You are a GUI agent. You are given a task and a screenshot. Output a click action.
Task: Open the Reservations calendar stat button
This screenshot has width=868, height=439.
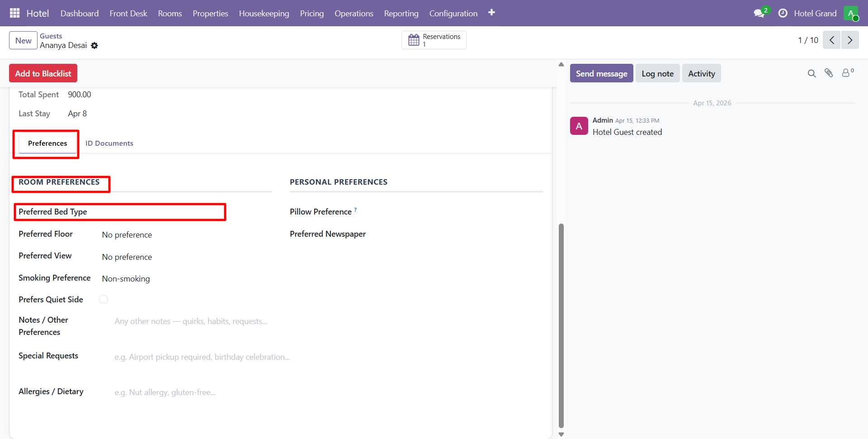coord(434,40)
